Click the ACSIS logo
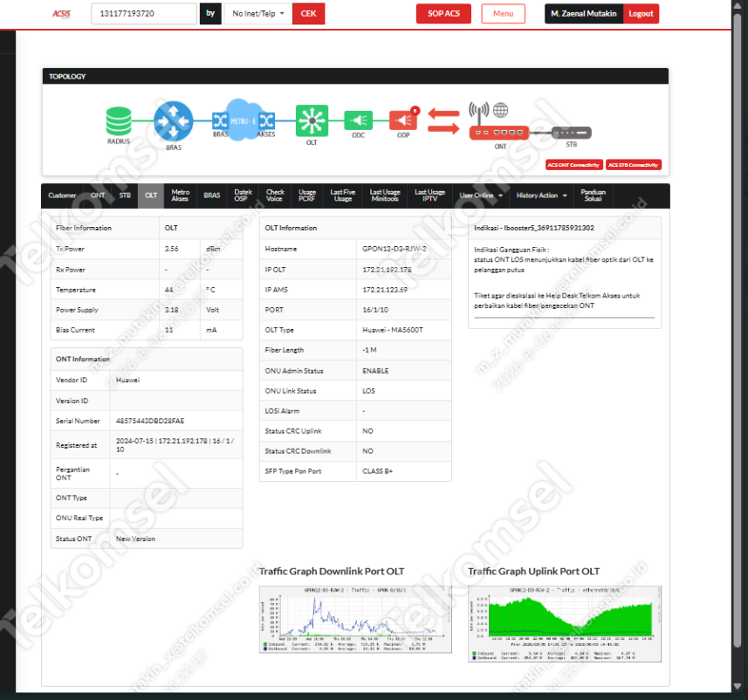The width and height of the screenshot is (748, 700). [62, 14]
